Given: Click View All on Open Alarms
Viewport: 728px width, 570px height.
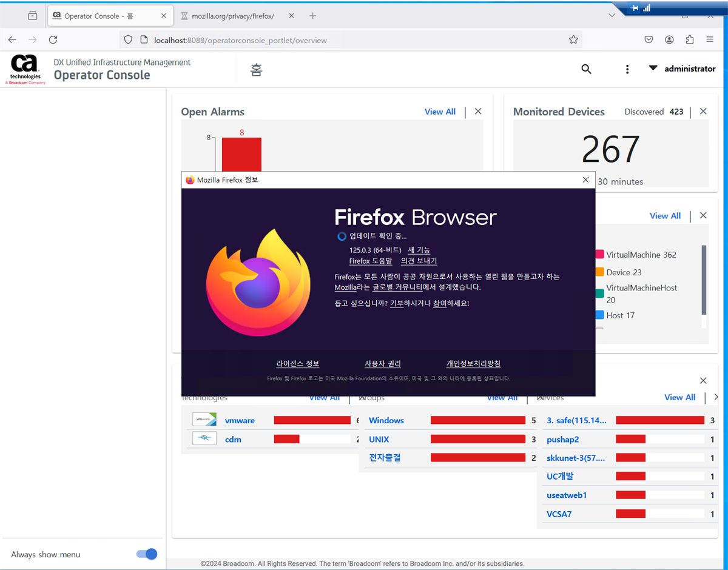Looking at the screenshot, I should [440, 112].
